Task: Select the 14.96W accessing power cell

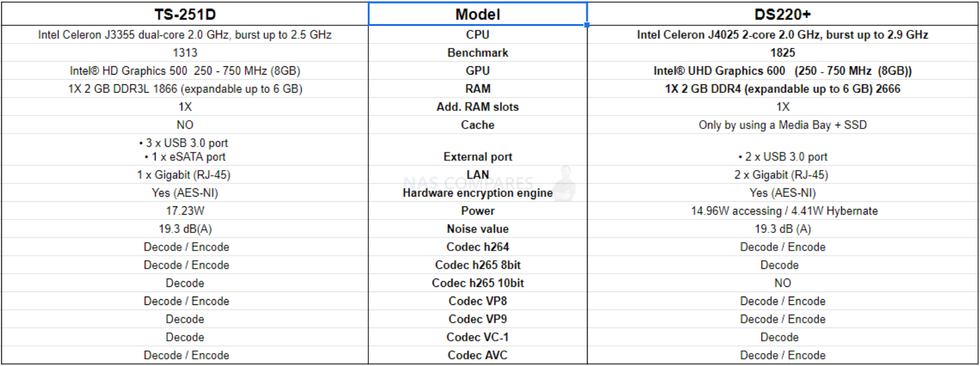Action: 783,211
